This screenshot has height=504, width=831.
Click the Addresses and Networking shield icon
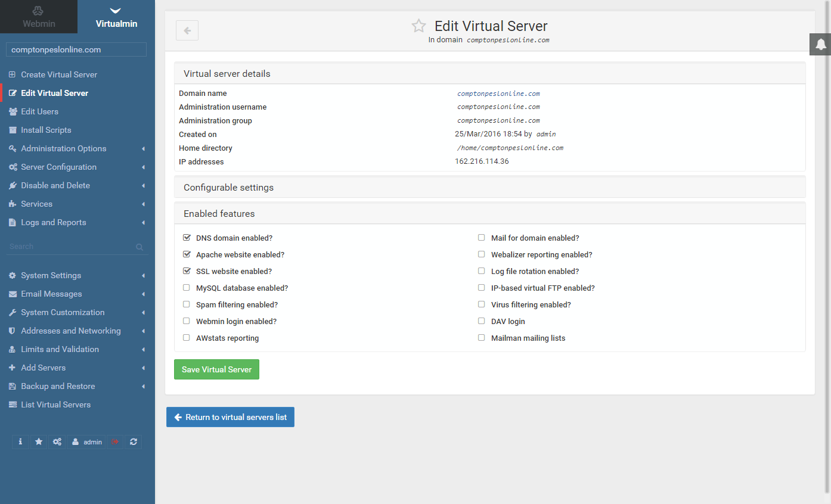[x=13, y=331]
